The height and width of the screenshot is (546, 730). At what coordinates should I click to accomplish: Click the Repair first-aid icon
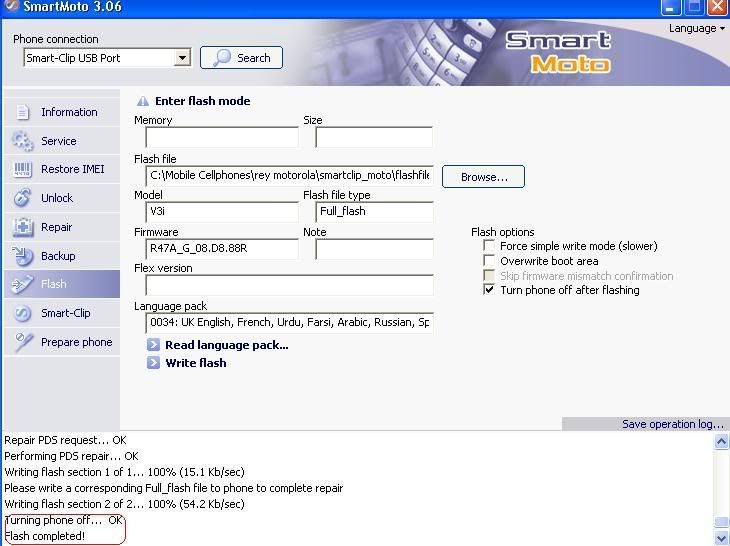click(x=22, y=227)
